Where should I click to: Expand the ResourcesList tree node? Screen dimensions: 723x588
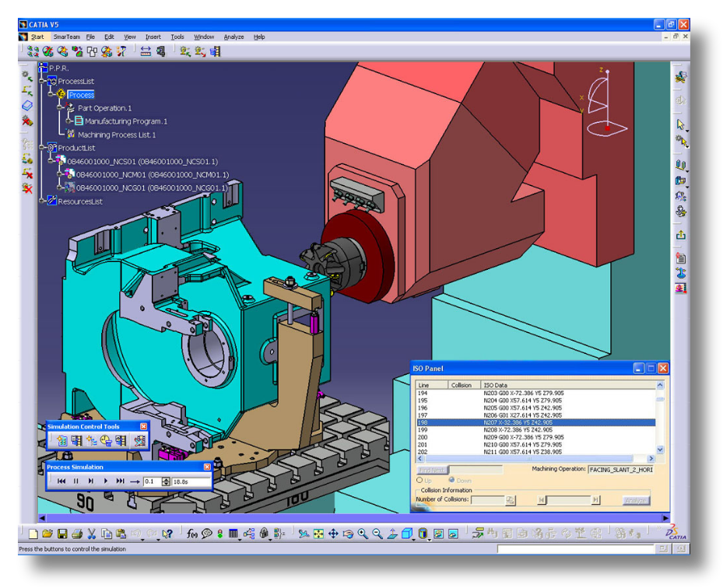43,201
